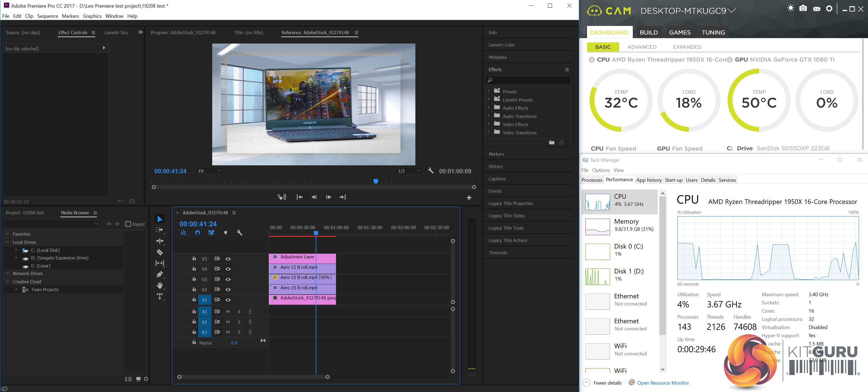Select the Hand tool
868x392 pixels.
160,286
